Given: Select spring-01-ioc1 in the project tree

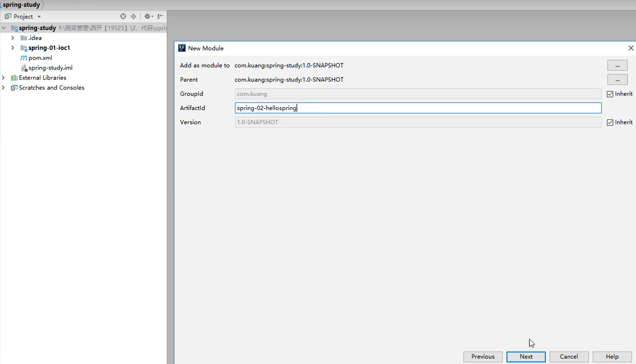Looking at the screenshot, I should click(49, 48).
